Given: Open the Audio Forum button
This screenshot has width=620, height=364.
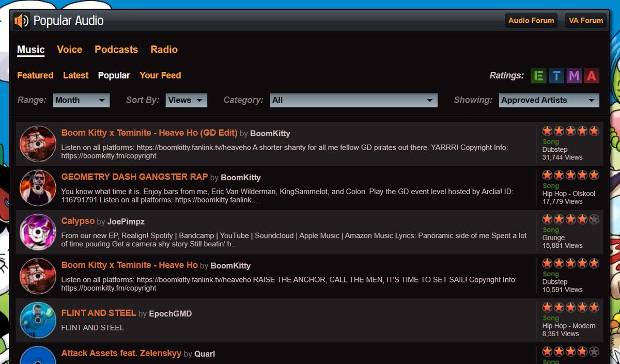Looking at the screenshot, I should point(531,21).
